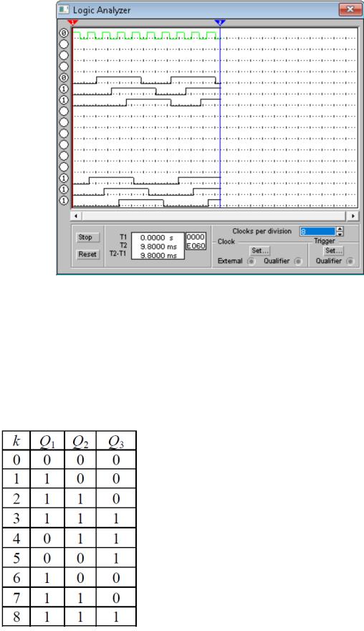This screenshot has height=631, width=364.
Task: Click the Q1 column header in table
Action: [x=47, y=442]
